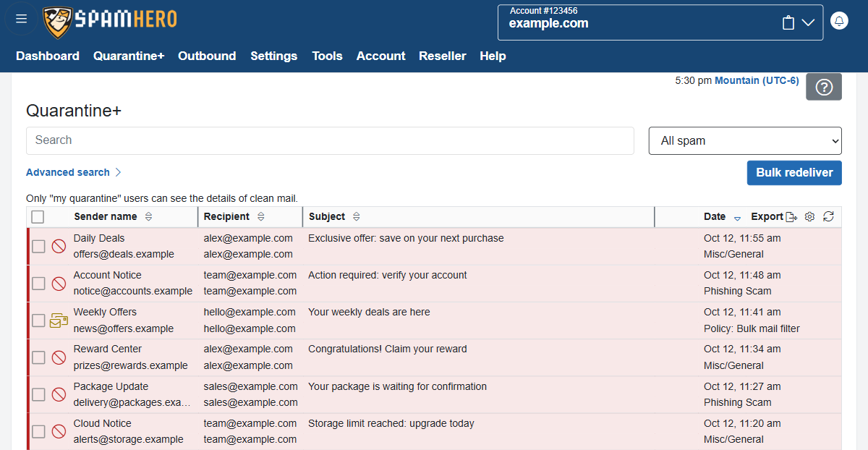Refresh the quarantine list
This screenshot has height=450, width=868.
click(x=829, y=216)
